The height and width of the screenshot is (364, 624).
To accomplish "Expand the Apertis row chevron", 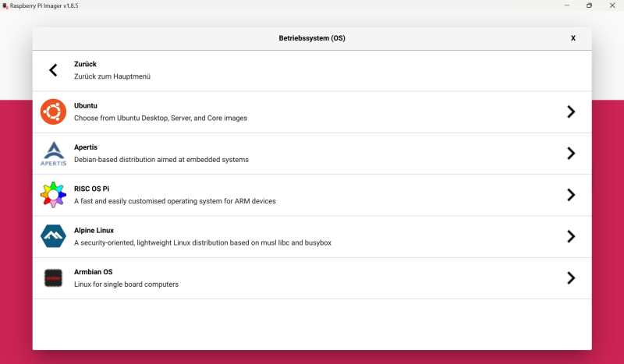I will click(571, 154).
